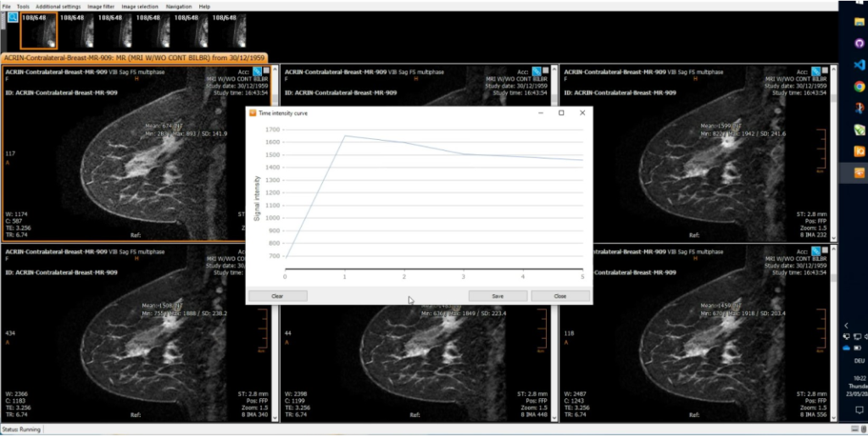
Task: Click scroll-up arrow of W: 1174 viewport
Action: pyautogui.click(x=275, y=69)
